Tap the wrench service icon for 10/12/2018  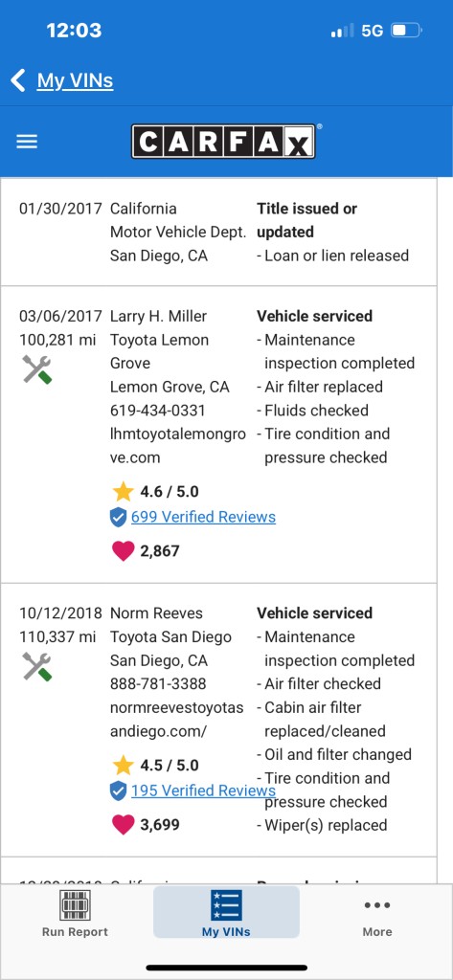coord(37,666)
